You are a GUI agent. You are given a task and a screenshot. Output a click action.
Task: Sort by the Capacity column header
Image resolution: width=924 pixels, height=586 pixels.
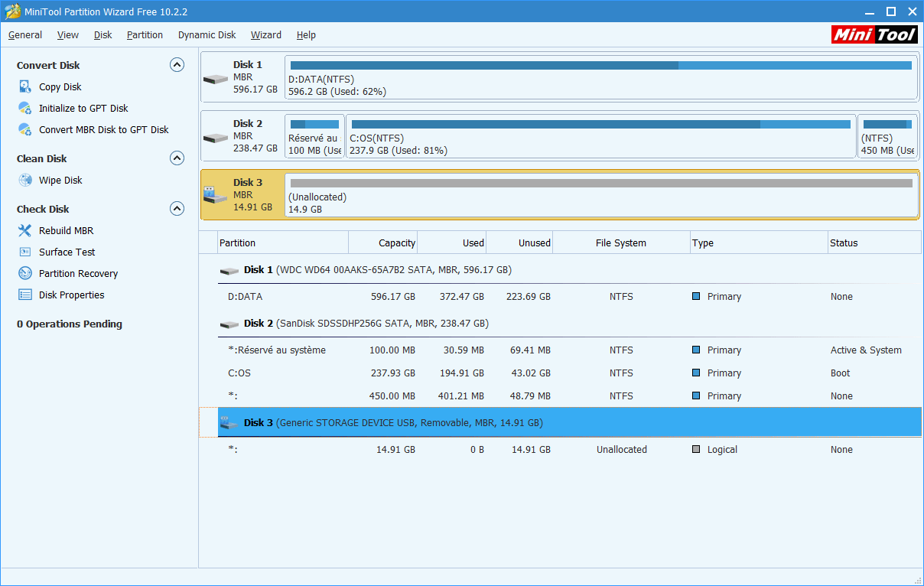pos(383,243)
